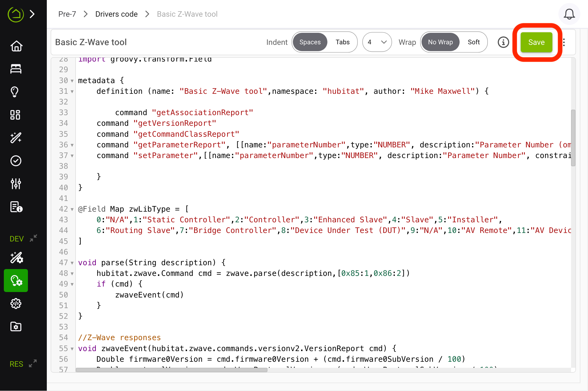Select the Drivers code bulb-gear icon
This screenshot has width=588, height=391.
(x=16, y=281)
